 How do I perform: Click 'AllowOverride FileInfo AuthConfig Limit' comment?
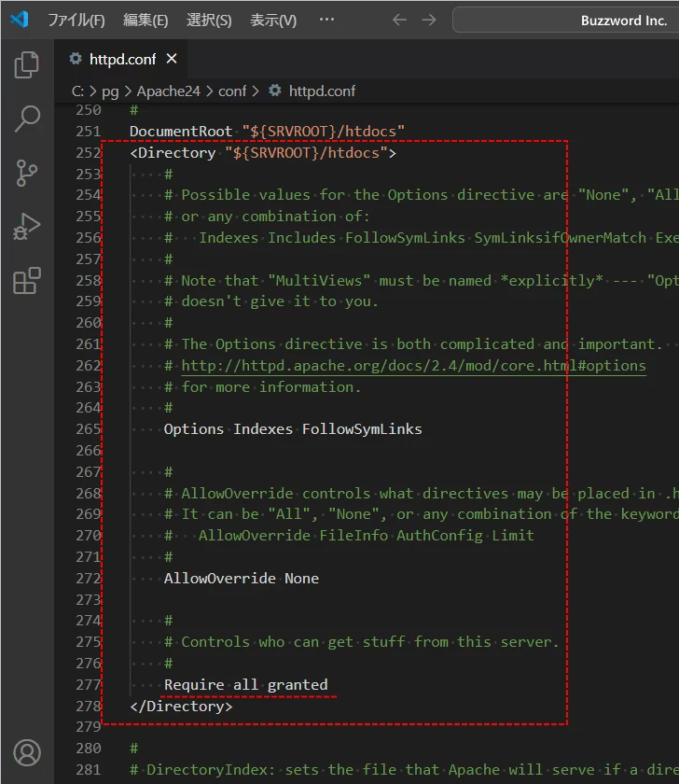tap(367, 536)
